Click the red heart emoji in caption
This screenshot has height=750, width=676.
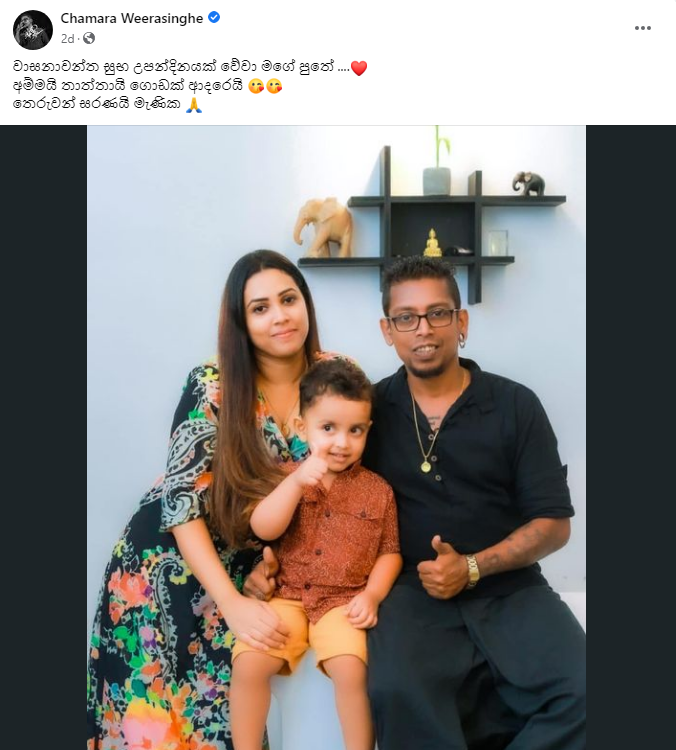359,68
